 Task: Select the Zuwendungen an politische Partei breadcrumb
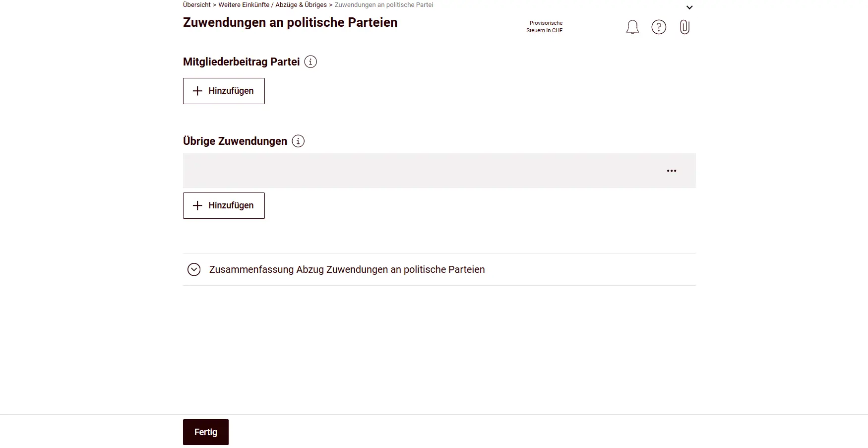(383, 4)
